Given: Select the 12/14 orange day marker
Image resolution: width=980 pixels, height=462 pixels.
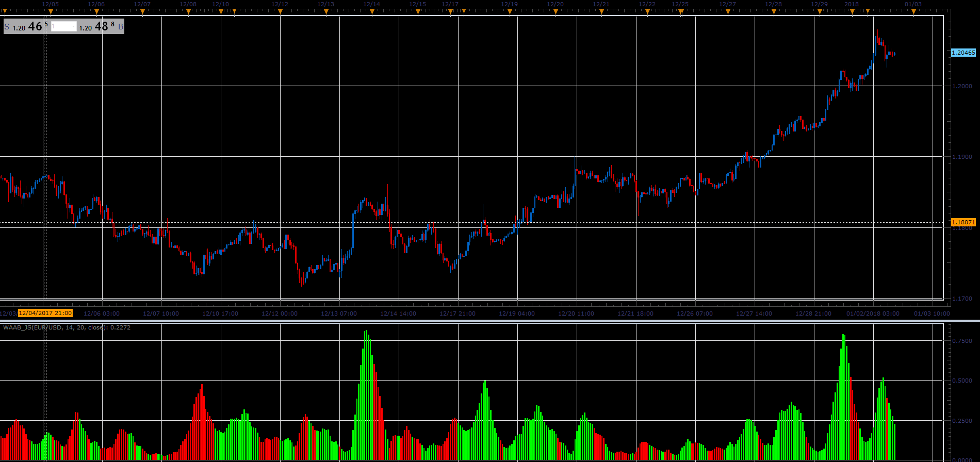Looking at the screenshot, I should (x=372, y=11).
